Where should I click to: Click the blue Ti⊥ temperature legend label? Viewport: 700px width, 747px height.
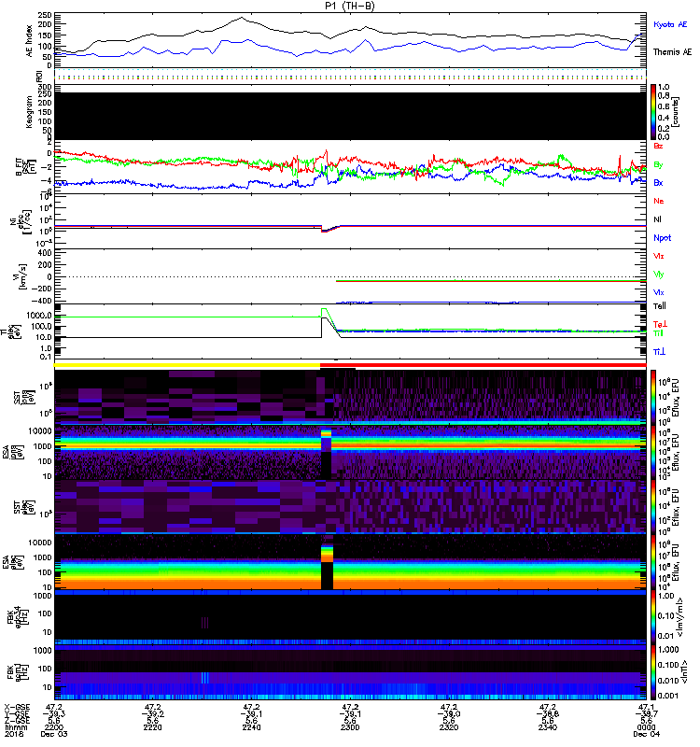pyautogui.click(x=659, y=352)
